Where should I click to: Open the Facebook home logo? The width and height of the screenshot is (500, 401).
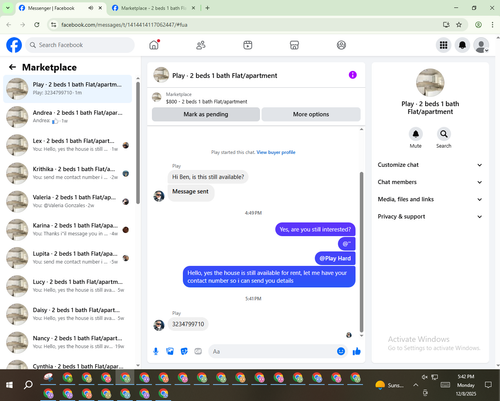(14, 45)
